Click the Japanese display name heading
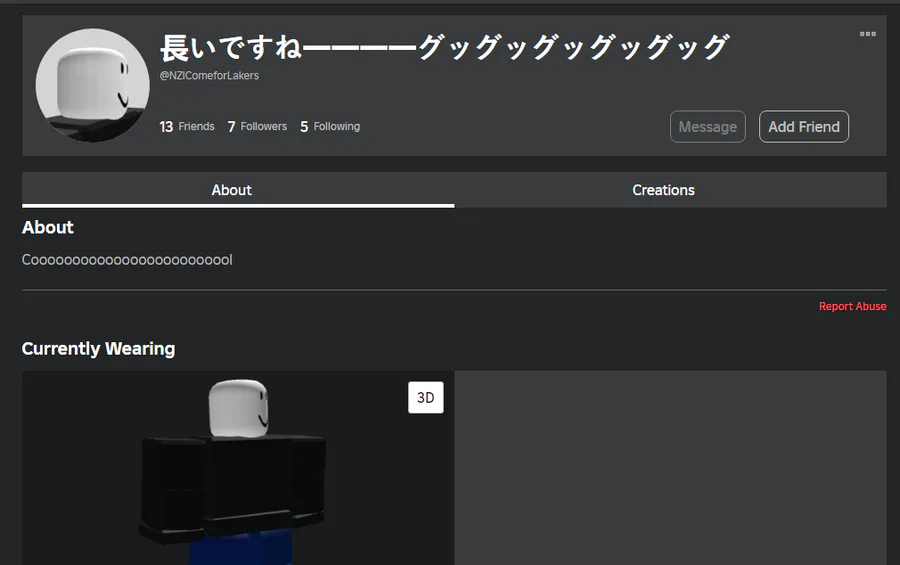 coord(445,48)
